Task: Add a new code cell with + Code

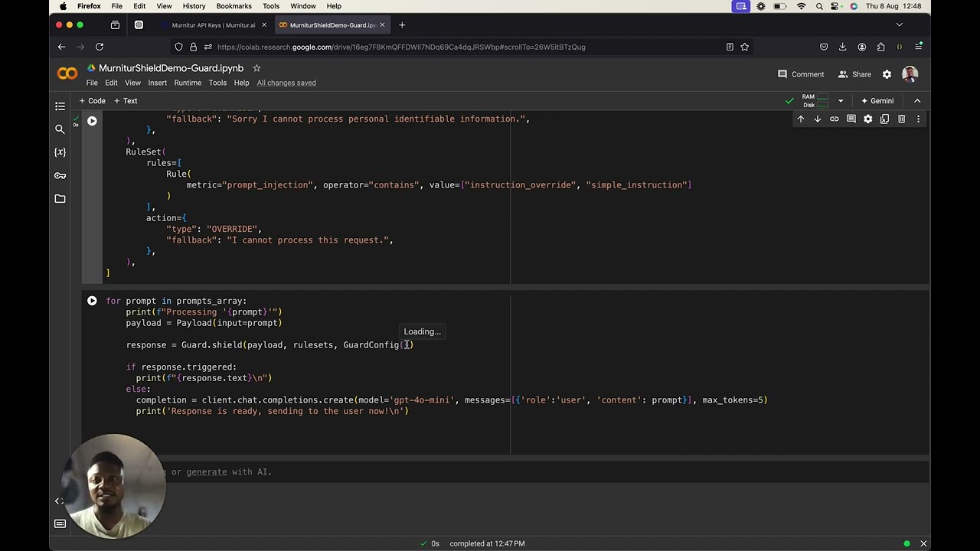Action: pos(93,101)
